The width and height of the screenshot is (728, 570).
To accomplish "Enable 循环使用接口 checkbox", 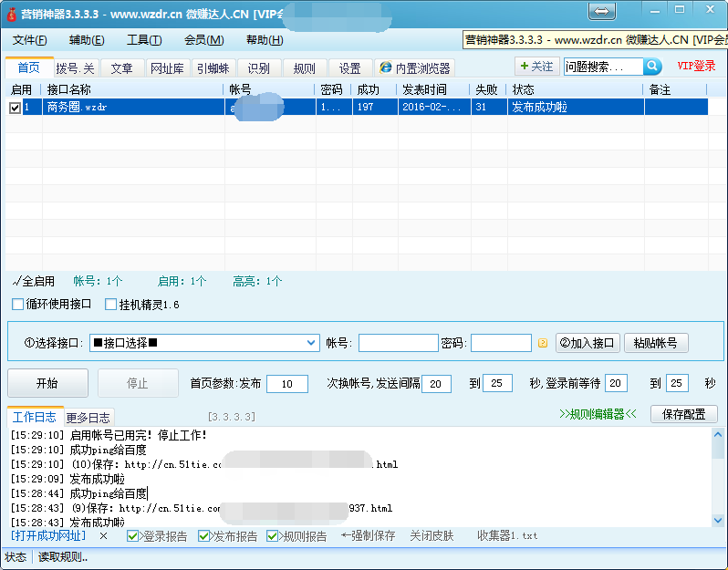I will 18,305.
